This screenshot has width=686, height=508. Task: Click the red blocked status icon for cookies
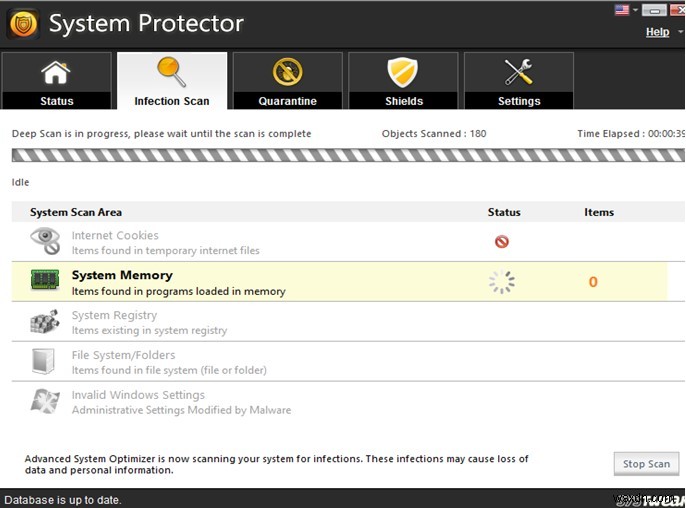(502, 242)
